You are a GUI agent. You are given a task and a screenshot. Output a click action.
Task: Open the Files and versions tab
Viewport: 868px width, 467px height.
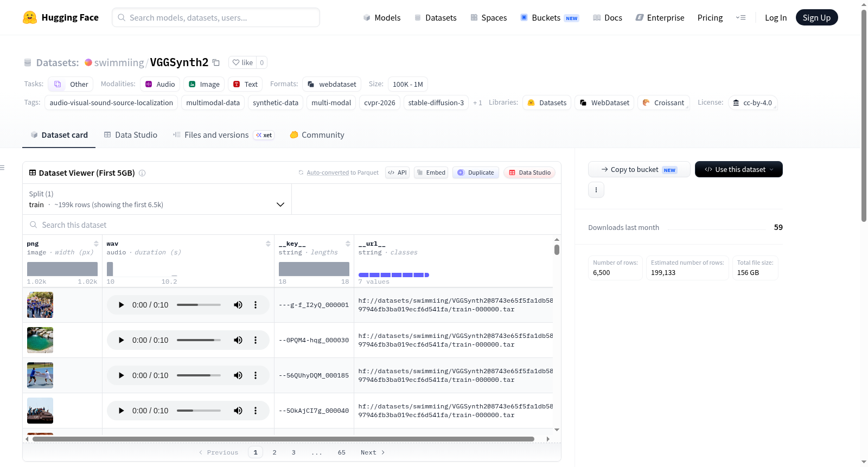[224, 135]
